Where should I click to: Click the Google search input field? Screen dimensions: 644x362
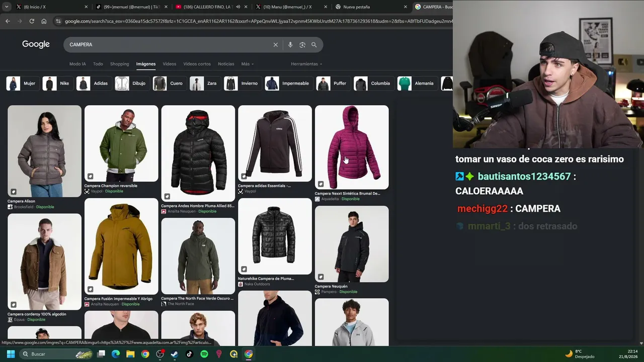point(170,45)
